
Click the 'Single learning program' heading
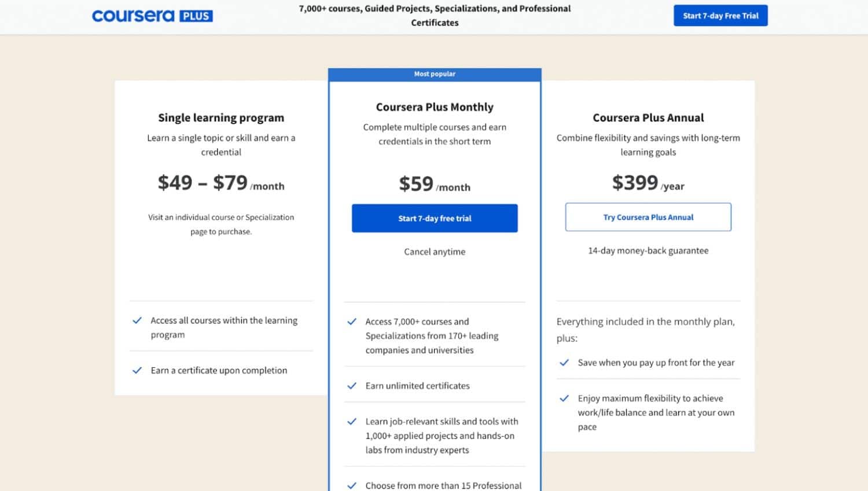[221, 117]
